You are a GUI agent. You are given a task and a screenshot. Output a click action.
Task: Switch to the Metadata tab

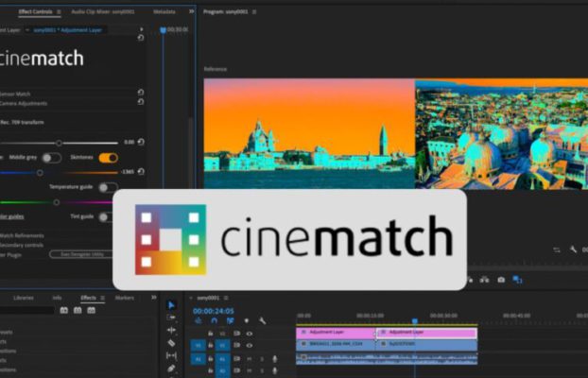[x=164, y=11]
